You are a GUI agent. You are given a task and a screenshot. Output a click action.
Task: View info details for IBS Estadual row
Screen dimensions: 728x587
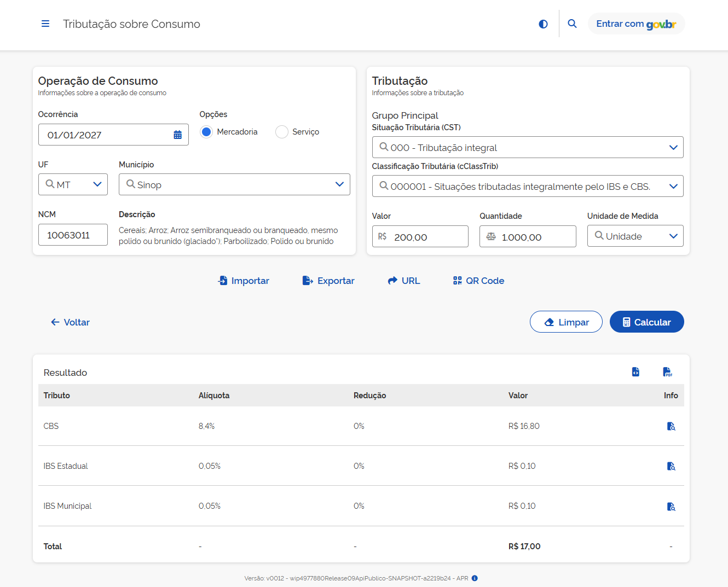671,466
